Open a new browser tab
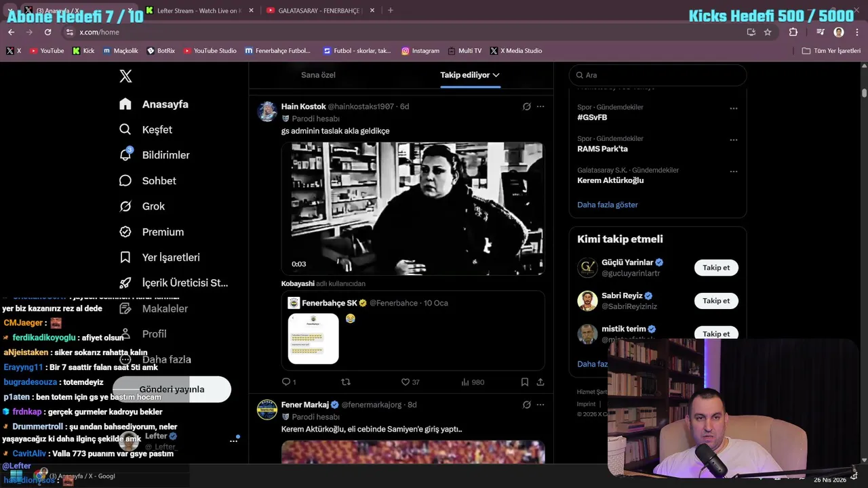Screen dimensions: 868x488 coord(390,11)
